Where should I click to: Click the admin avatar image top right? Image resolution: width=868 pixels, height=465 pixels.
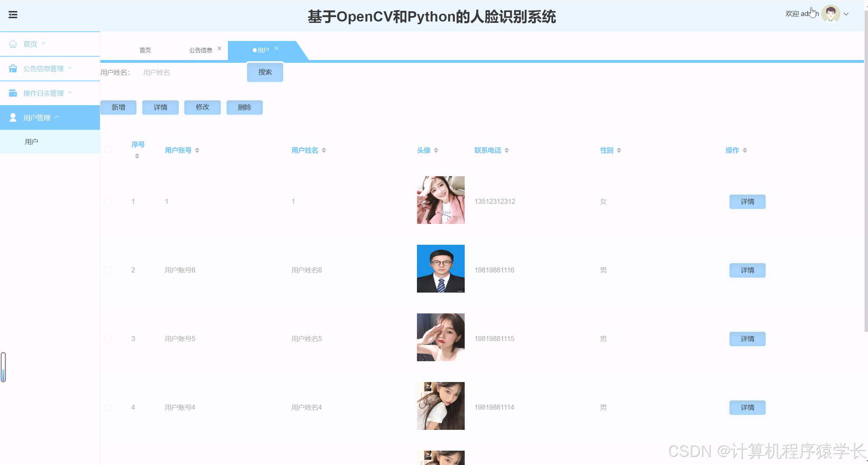(830, 14)
